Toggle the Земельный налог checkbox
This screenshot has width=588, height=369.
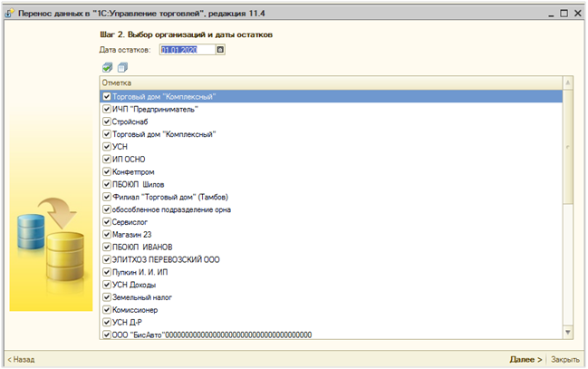(107, 297)
